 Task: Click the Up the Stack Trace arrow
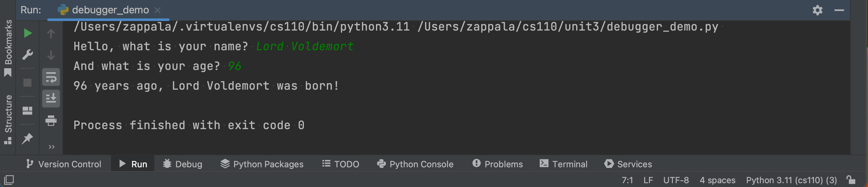click(51, 33)
